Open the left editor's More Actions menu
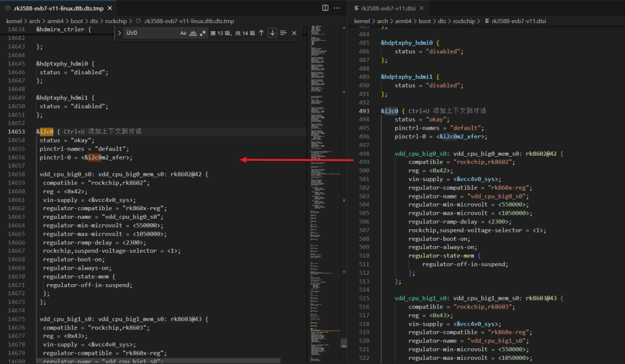 coord(337,8)
